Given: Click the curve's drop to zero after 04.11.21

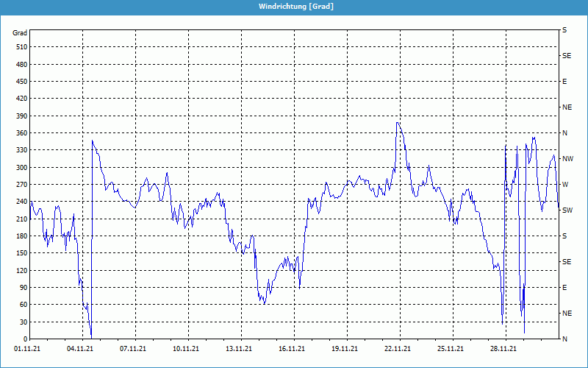Looking at the screenshot, I should coord(91,336).
